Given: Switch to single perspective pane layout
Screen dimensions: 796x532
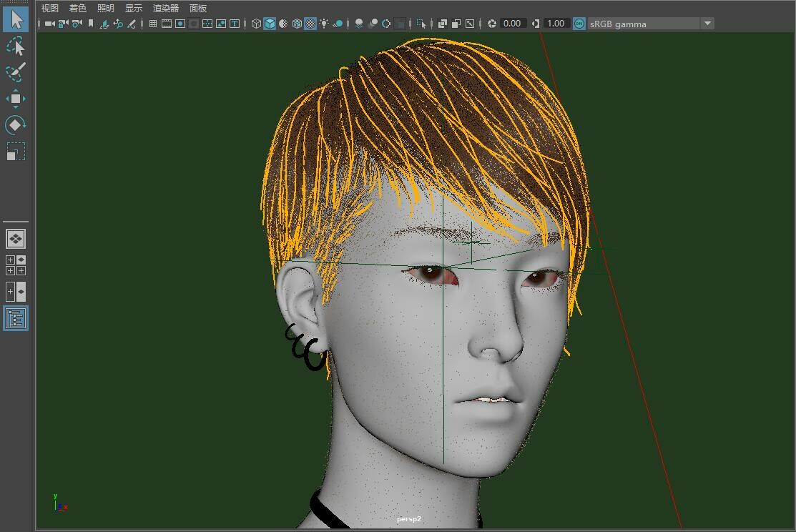Looking at the screenshot, I should click(16, 239).
